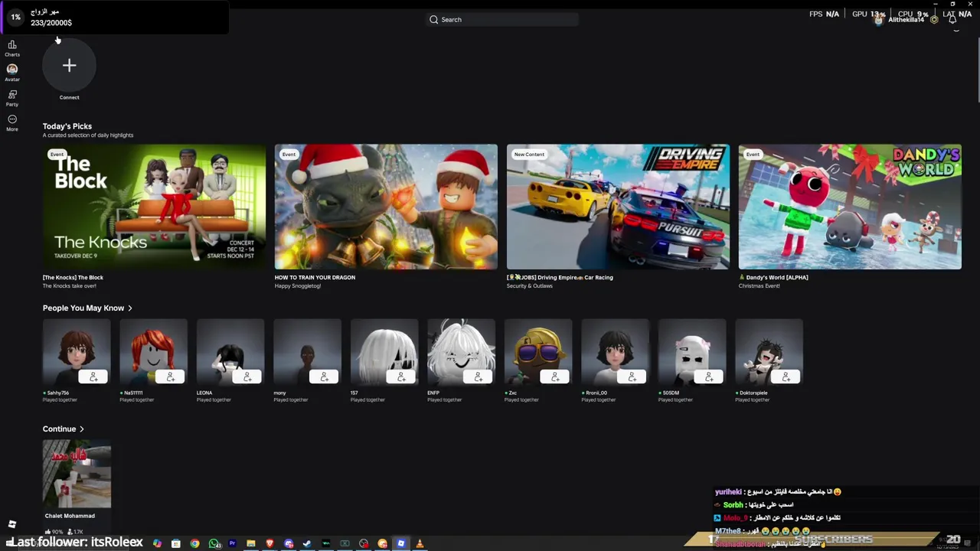Image resolution: width=980 pixels, height=551 pixels.
Task: Open Sahhy756 avatar card
Action: coord(77,352)
